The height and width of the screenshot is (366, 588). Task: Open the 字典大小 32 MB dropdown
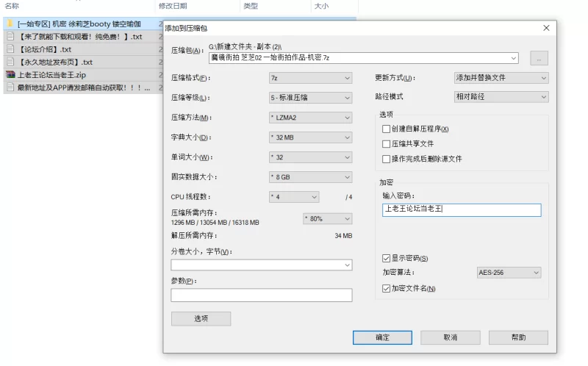click(x=310, y=137)
